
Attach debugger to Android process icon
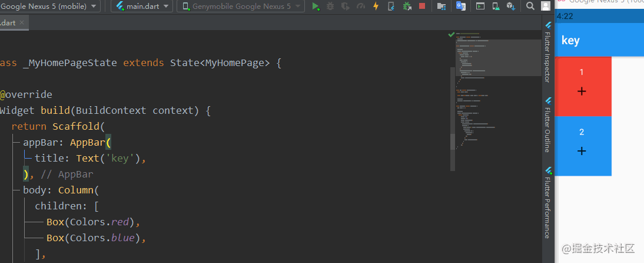(x=407, y=6)
